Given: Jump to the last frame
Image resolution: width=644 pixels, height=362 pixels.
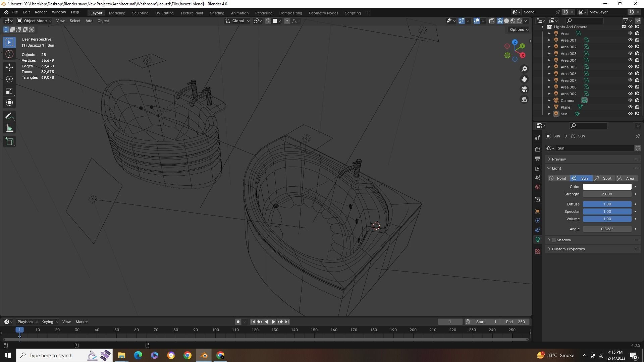Looking at the screenshot, I should 287,322.
